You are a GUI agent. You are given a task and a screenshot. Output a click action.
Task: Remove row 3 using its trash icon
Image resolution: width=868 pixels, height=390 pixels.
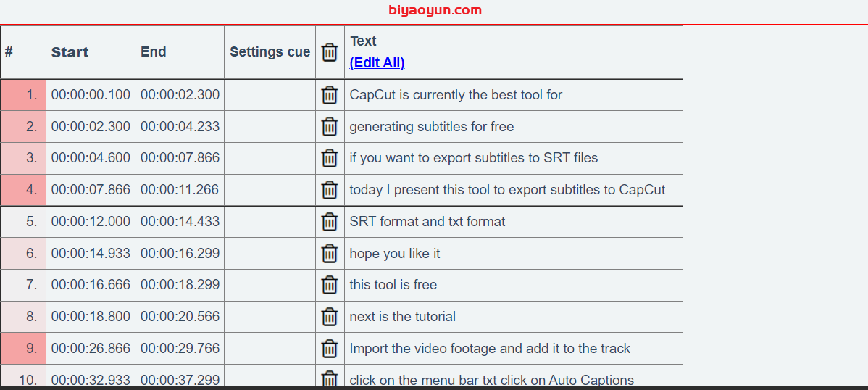330,159
